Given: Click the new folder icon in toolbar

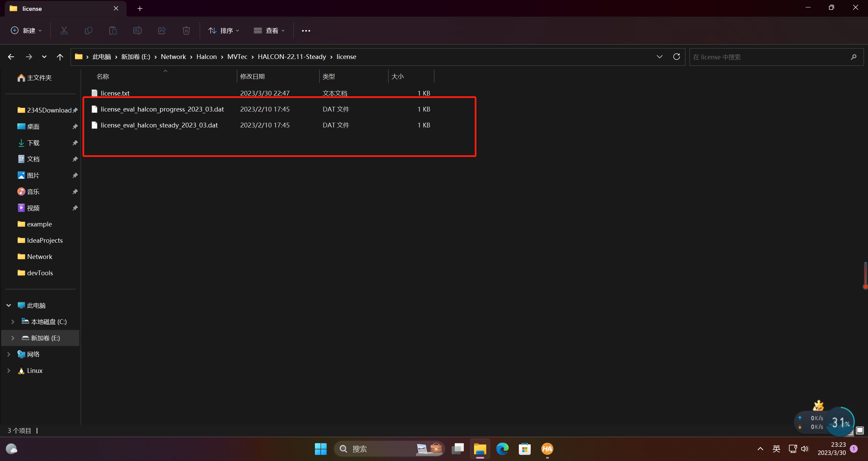Looking at the screenshot, I should [26, 30].
